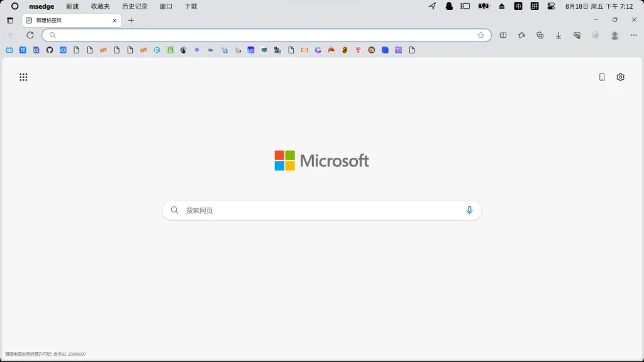This screenshot has width=644, height=362.
Task: Open the Collections panel
Action: pos(540,35)
